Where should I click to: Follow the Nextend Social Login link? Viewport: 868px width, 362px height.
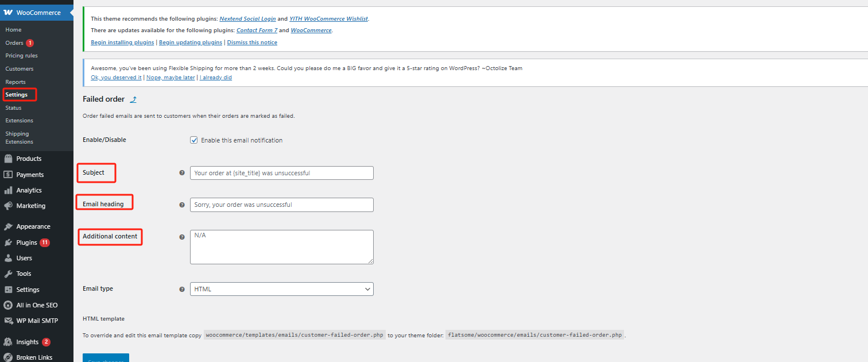pos(247,19)
